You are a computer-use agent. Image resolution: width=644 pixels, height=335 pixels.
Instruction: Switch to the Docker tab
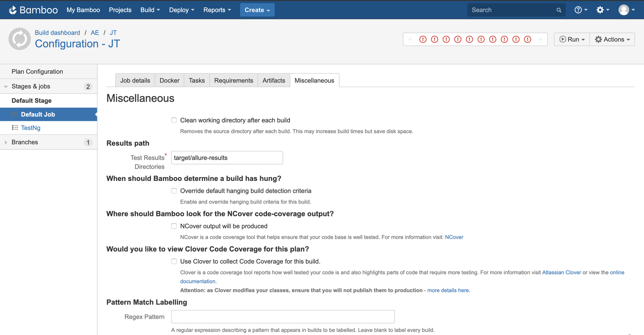[170, 80]
